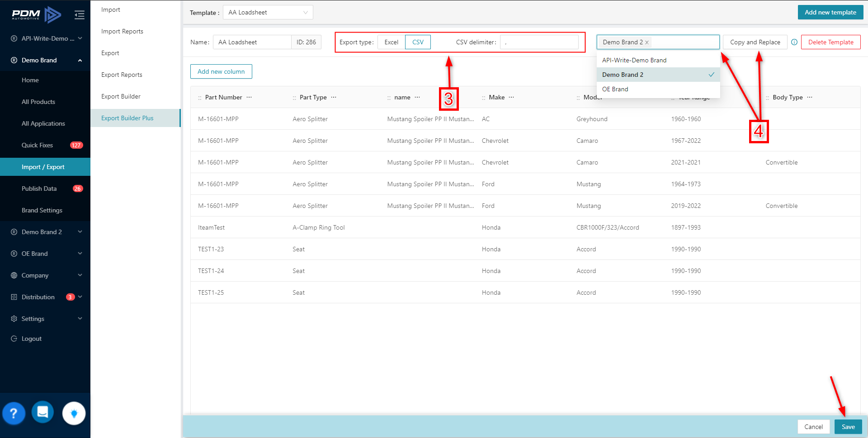Grab the name column drag handle
The width and height of the screenshot is (868, 438).
pyautogui.click(x=389, y=98)
